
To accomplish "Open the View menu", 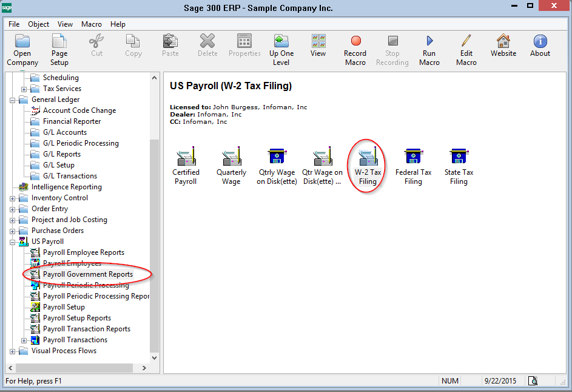I will point(65,24).
